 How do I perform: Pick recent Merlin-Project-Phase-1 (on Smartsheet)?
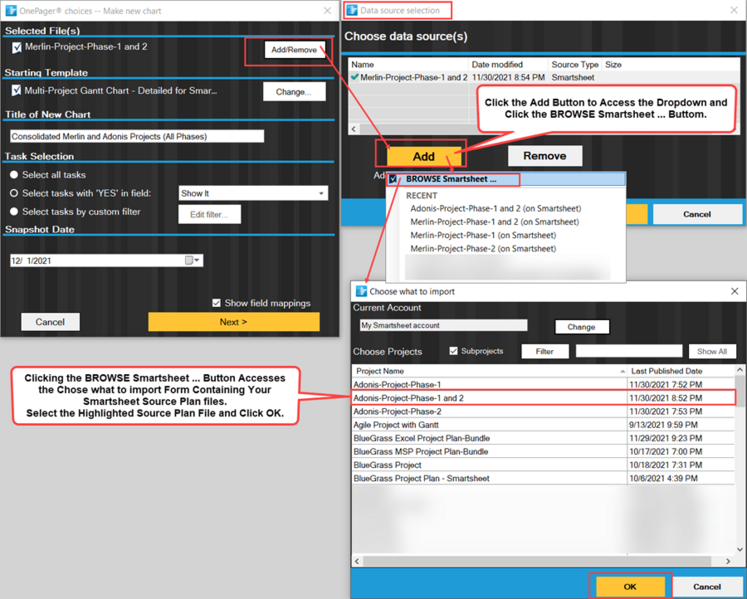tap(483, 235)
